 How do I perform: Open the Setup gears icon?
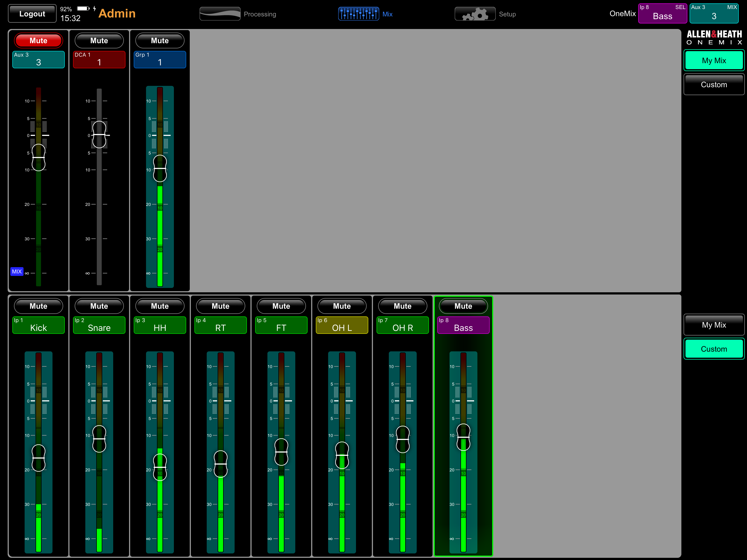(474, 14)
